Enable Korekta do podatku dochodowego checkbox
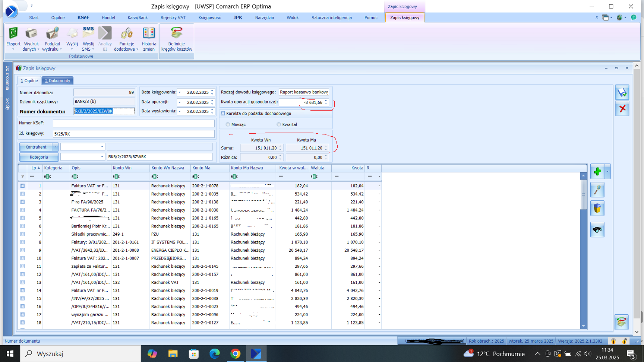 (223, 114)
